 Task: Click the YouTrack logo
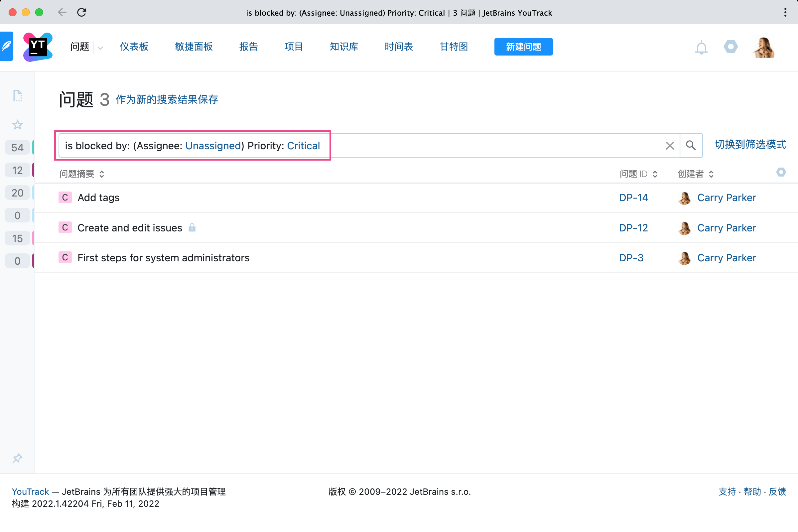38,47
